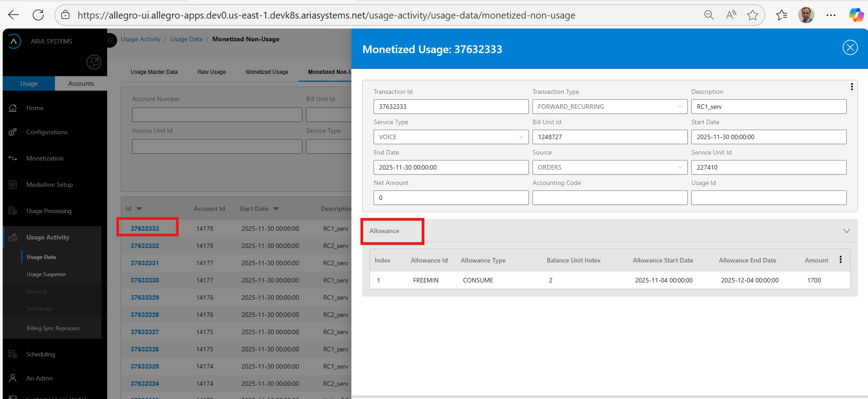Open the three-dot menu in transaction details
This screenshot has height=399, width=868.
(852, 87)
